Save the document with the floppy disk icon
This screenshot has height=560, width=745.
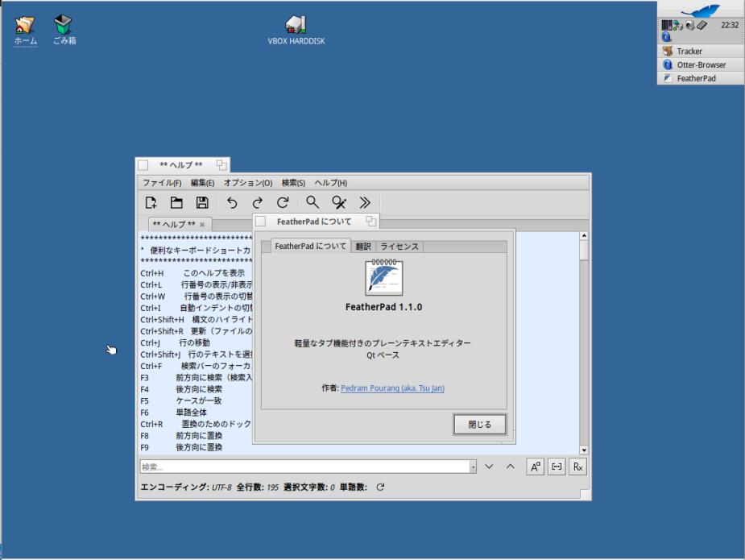click(x=201, y=202)
